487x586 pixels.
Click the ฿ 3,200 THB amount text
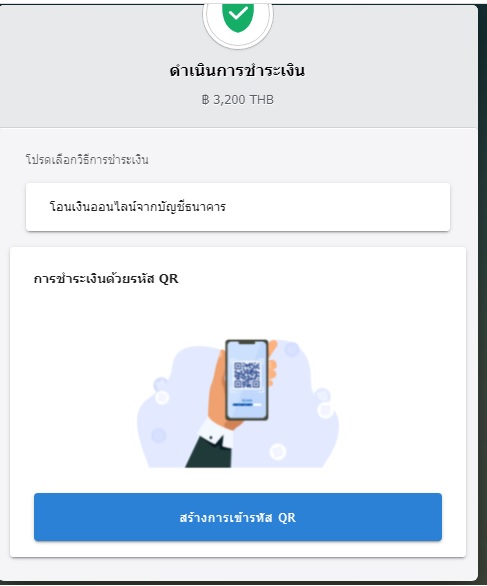click(x=238, y=100)
